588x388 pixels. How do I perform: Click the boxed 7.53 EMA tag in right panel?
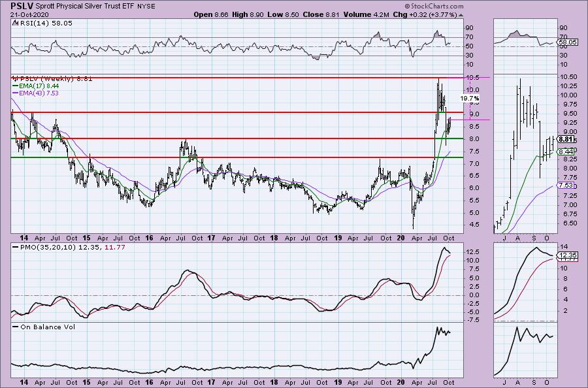[566, 186]
